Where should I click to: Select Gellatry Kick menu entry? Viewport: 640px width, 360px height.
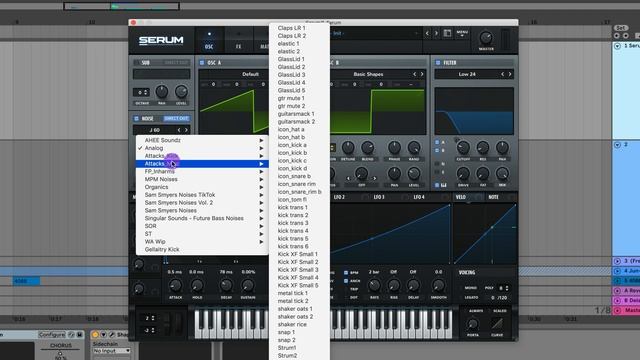click(202, 249)
